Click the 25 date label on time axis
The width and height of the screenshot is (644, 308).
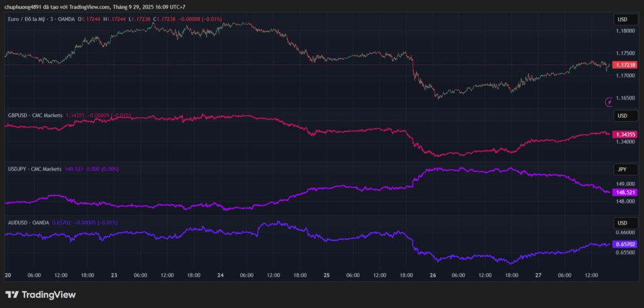(x=326, y=275)
